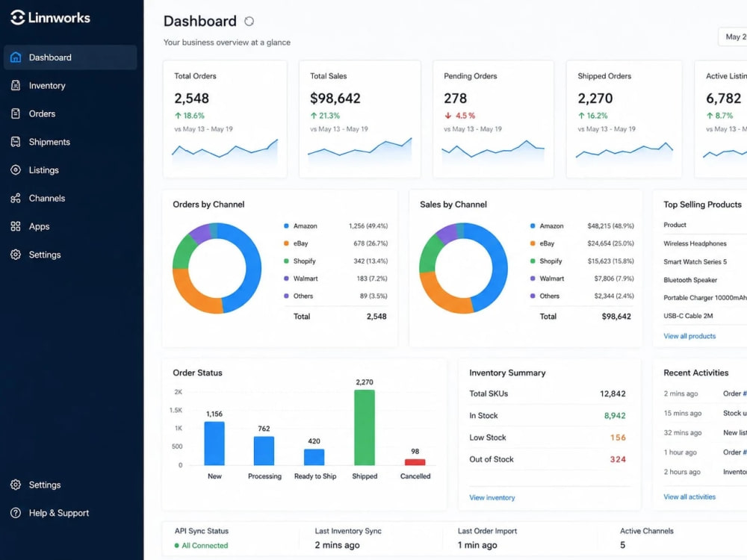747x560 pixels.
Task: Click the Apps grid icon in sidebar
Action: [16, 226]
